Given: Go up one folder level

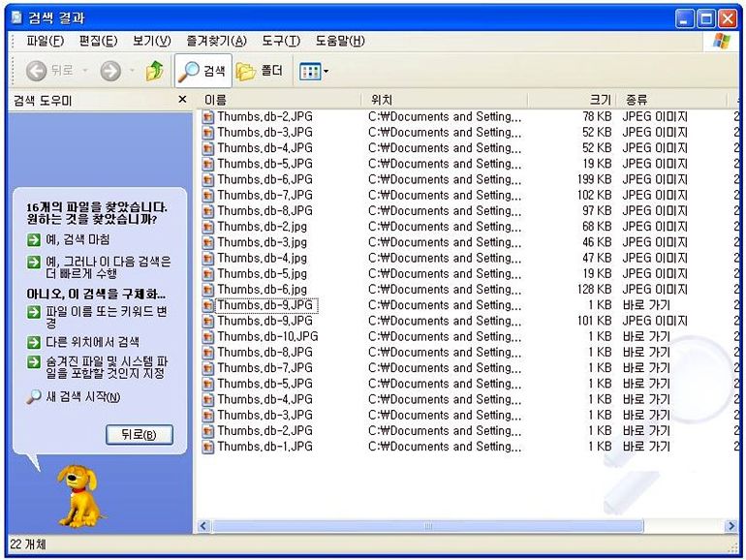Looking at the screenshot, I should pos(155,71).
